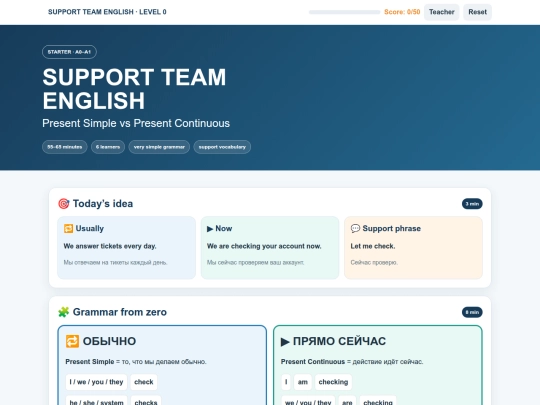
Task: Click the 55-65 minutes pill
Action: click(65, 147)
